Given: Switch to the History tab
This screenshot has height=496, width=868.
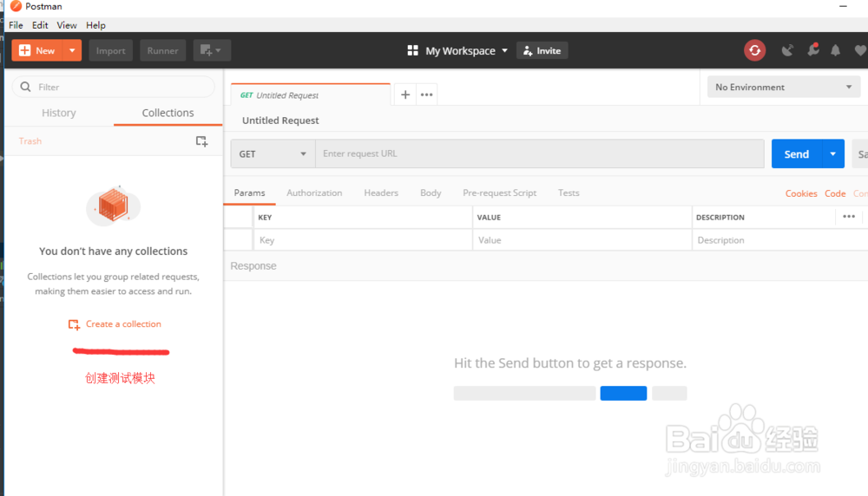Looking at the screenshot, I should coord(59,113).
